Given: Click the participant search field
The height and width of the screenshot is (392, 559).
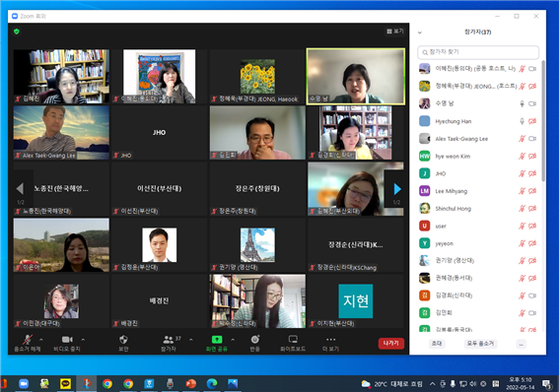Looking at the screenshot, I should click(478, 52).
